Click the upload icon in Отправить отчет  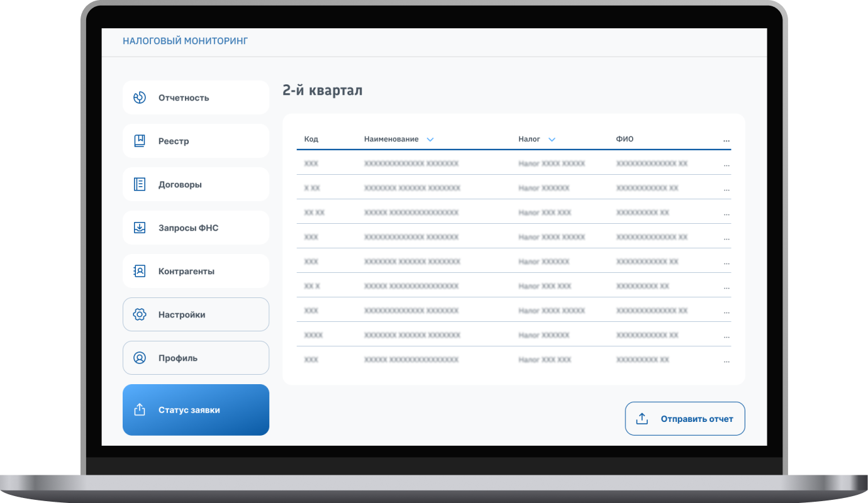pos(642,419)
